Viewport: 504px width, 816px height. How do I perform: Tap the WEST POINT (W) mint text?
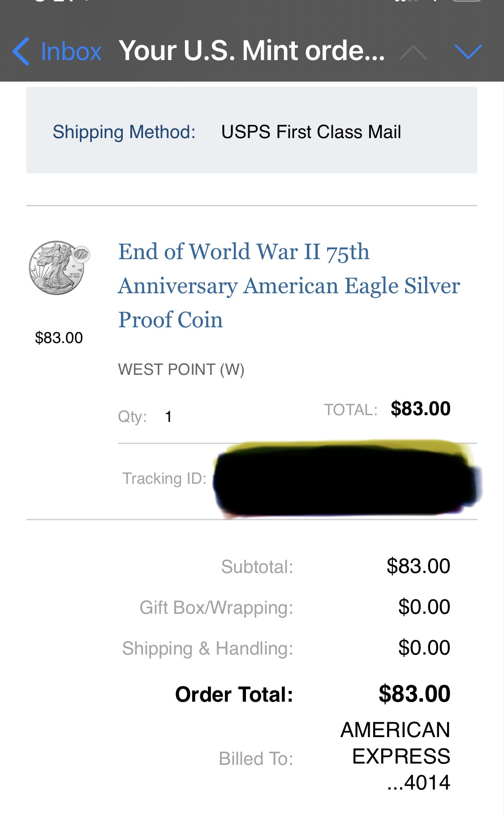[181, 369]
